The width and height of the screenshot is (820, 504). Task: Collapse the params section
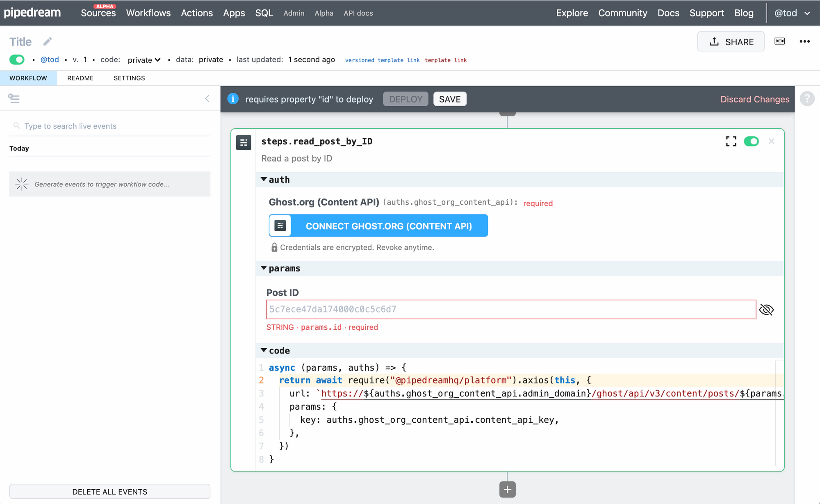click(x=264, y=268)
